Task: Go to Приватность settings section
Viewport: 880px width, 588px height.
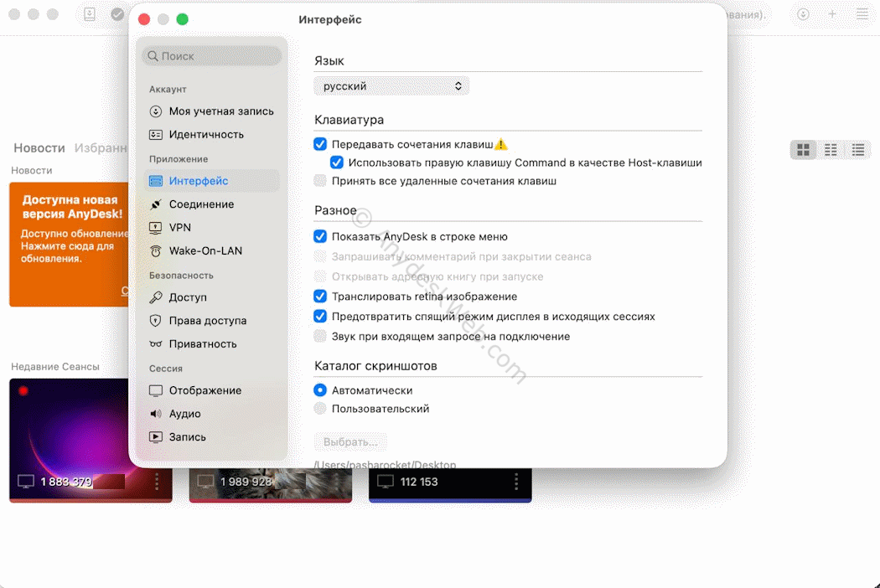Action: [x=211, y=344]
